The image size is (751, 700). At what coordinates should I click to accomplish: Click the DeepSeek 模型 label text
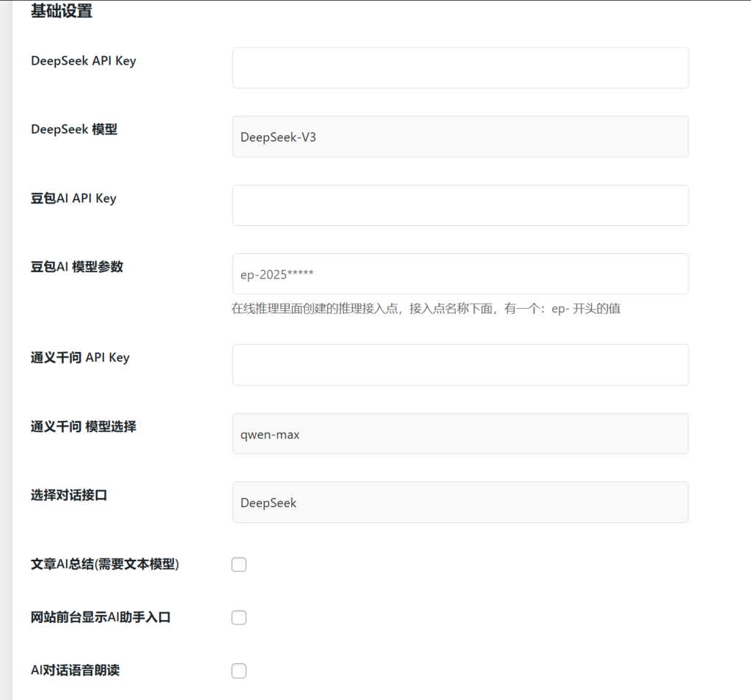74,129
